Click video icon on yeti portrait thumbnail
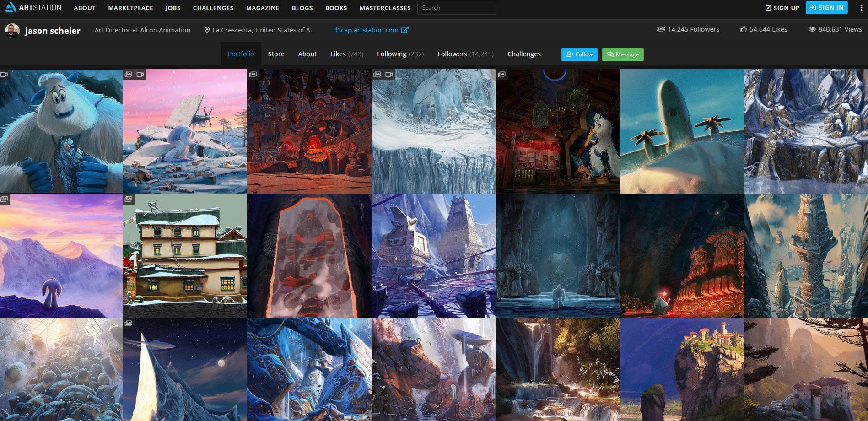The width and height of the screenshot is (868, 421). click(4, 74)
